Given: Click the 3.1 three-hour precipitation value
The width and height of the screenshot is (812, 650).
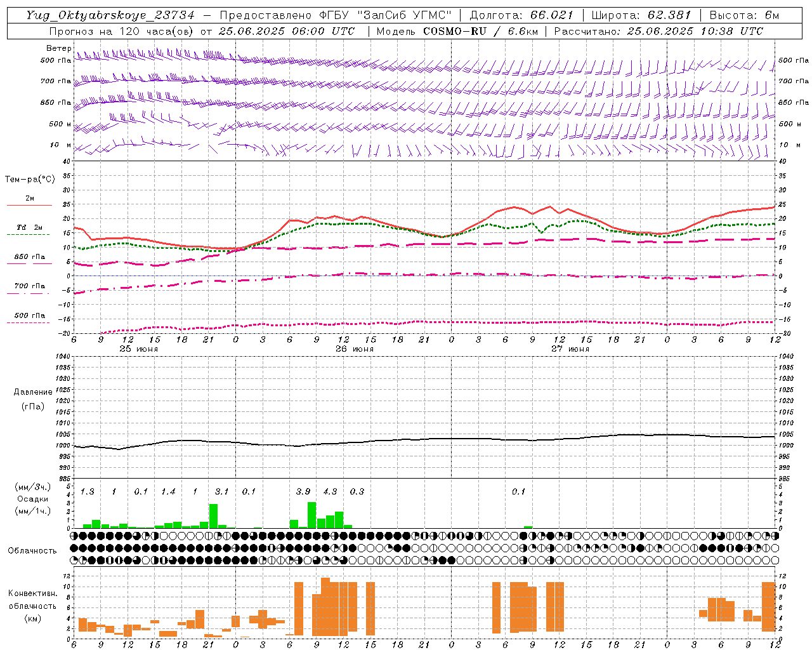Looking at the screenshot, I should click(x=221, y=491).
